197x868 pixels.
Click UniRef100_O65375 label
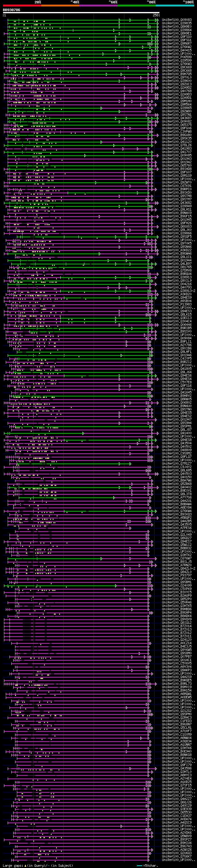point(177,125)
